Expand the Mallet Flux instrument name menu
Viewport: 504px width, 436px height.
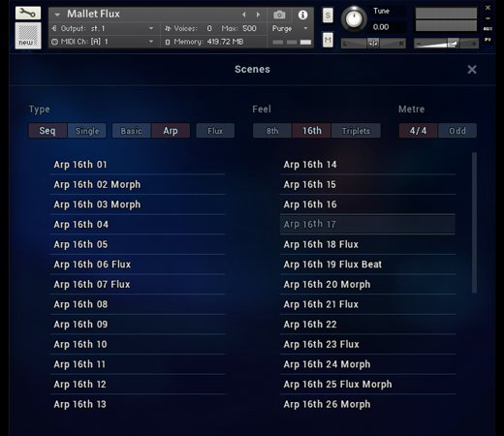[57, 15]
